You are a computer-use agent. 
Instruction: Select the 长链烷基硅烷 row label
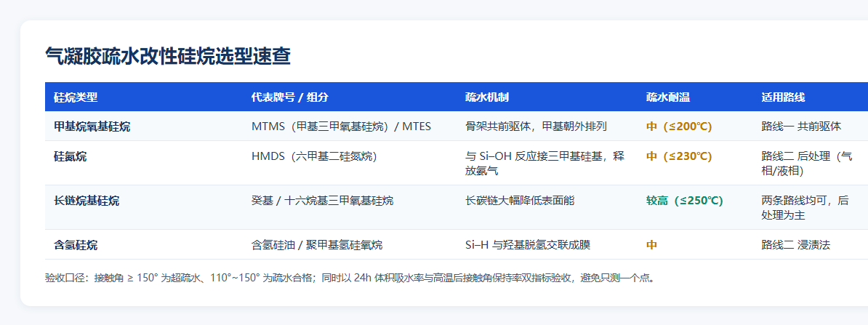(x=87, y=201)
